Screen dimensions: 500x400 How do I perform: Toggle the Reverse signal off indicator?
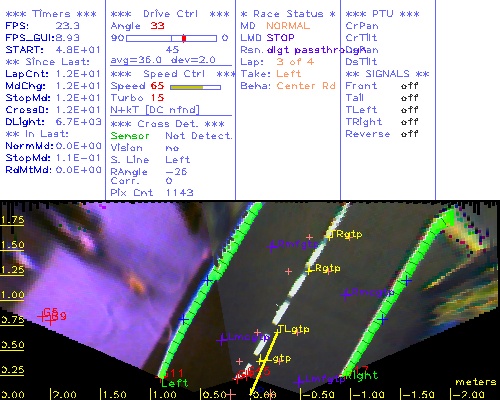tap(409, 134)
